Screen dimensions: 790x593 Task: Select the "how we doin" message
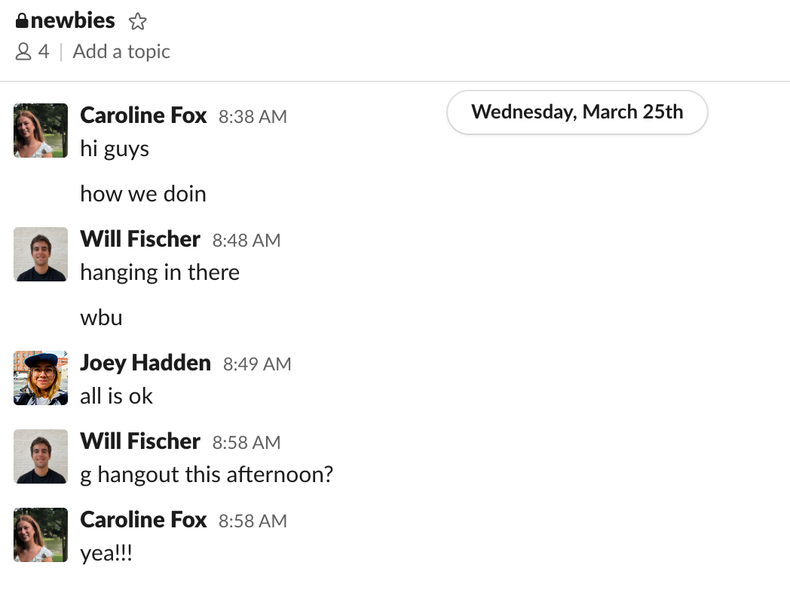143,194
